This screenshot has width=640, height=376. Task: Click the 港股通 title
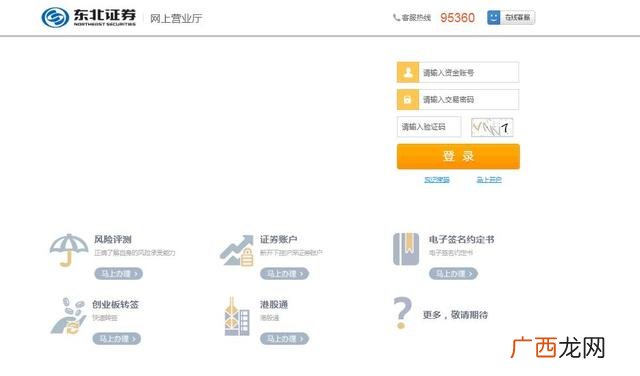[274, 305]
